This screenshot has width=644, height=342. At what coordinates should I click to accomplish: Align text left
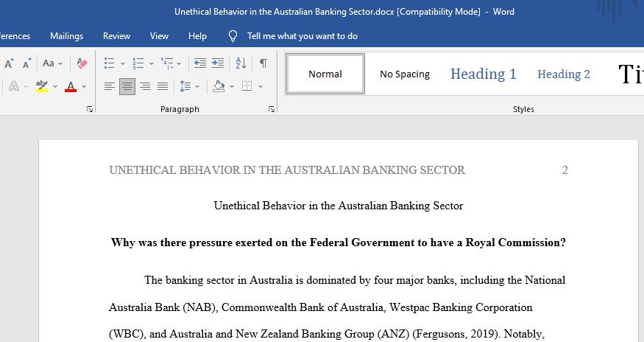coord(109,86)
